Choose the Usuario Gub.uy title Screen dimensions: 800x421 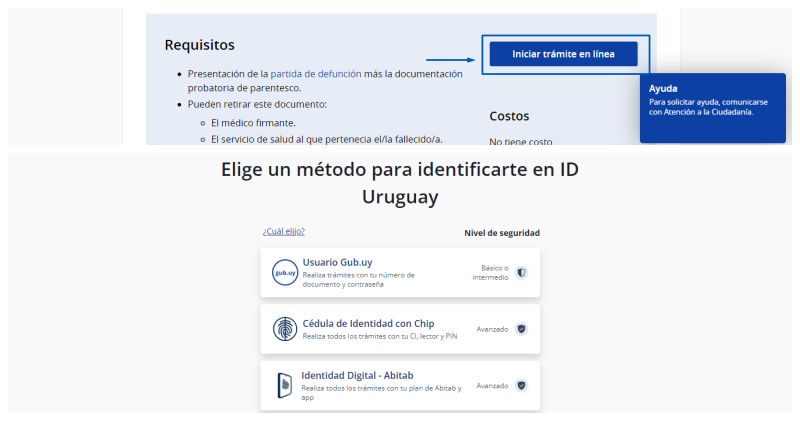click(337, 262)
